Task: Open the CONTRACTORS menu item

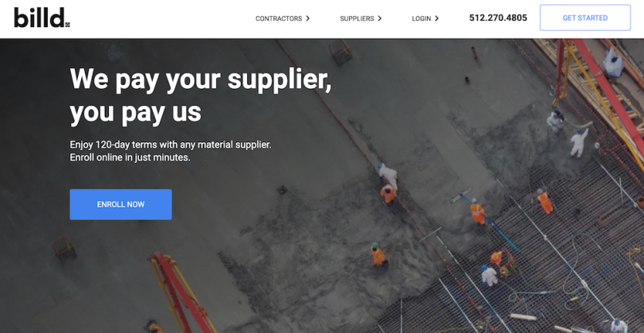Action: [278, 18]
